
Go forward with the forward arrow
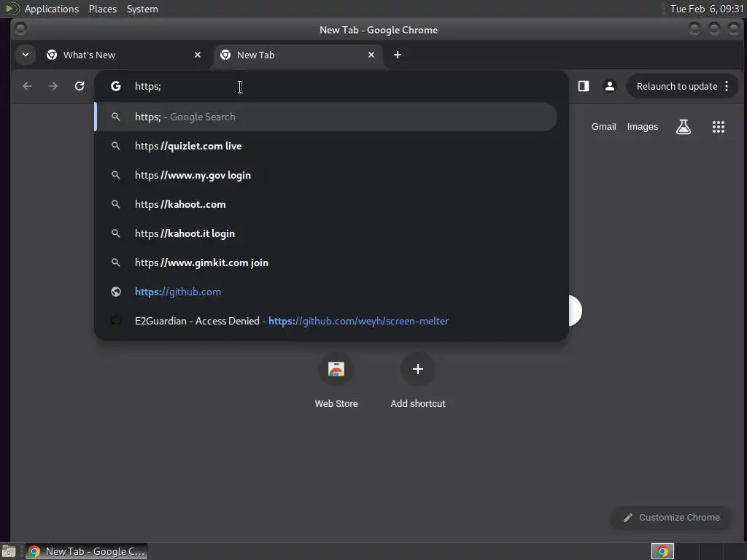(x=53, y=86)
